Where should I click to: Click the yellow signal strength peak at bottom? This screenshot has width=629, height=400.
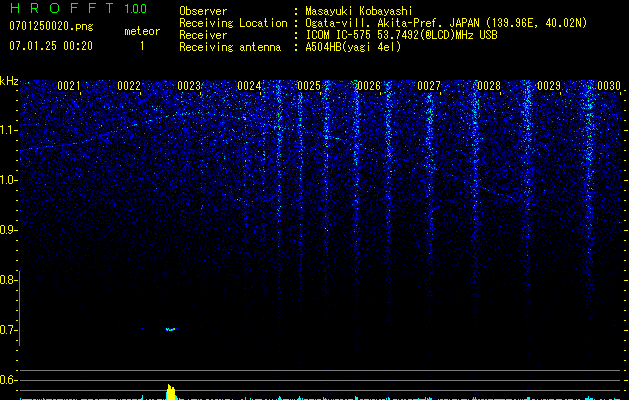coord(171,392)
